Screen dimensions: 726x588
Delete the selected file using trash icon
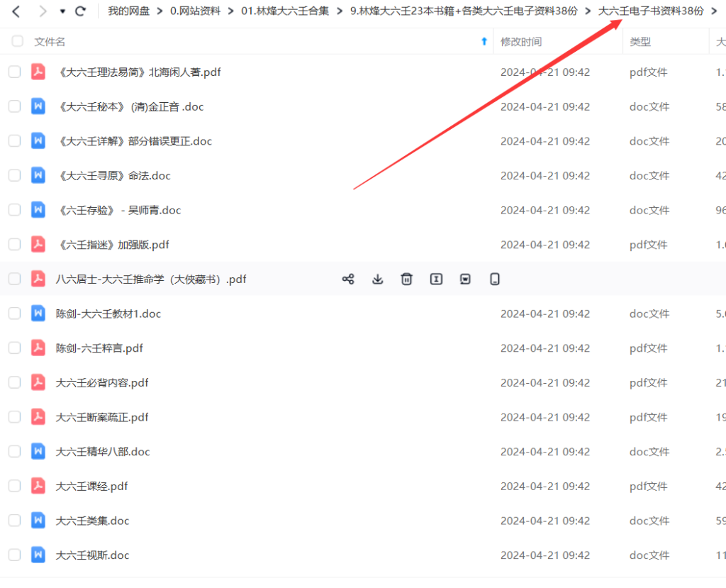tap(406, 279)
